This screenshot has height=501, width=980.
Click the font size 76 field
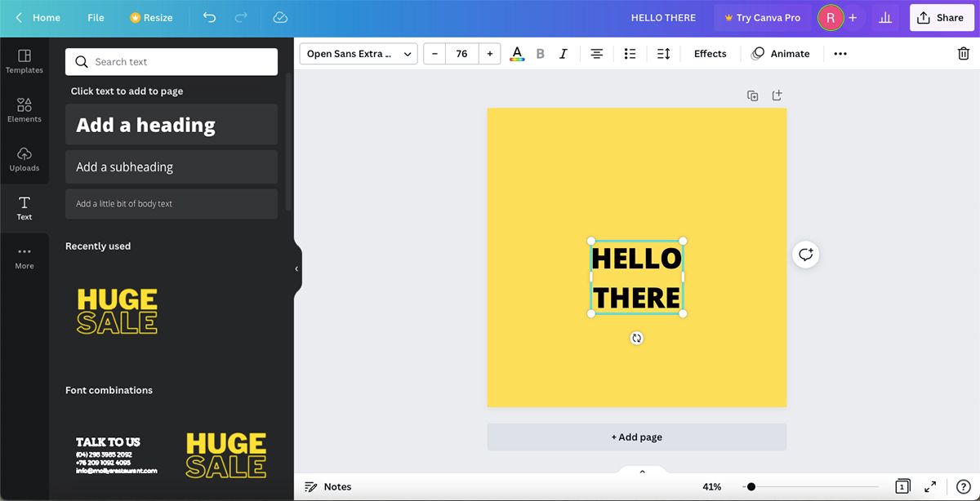pyautogui.click(x=461, y=54)
